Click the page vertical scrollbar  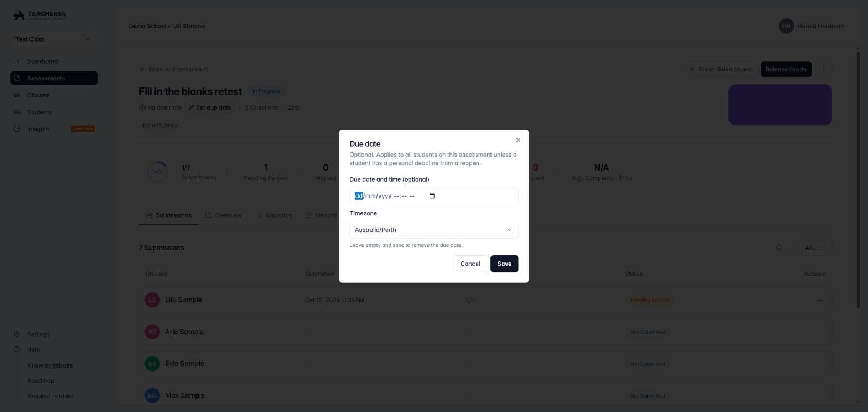tap(859, 180)
